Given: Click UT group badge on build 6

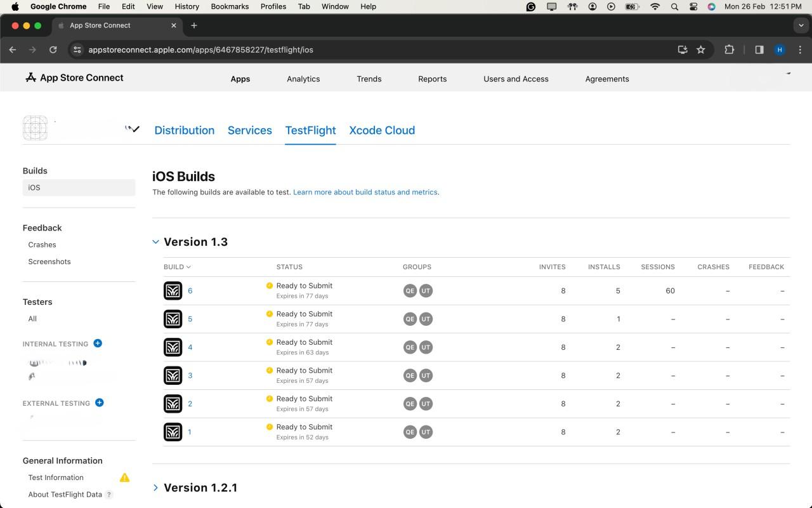Looking at the screenshot, I should click(x=426, y=291).
